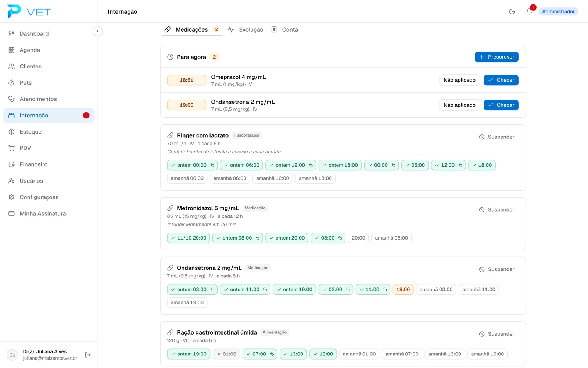Go to Clientes section

pos(49,66)
